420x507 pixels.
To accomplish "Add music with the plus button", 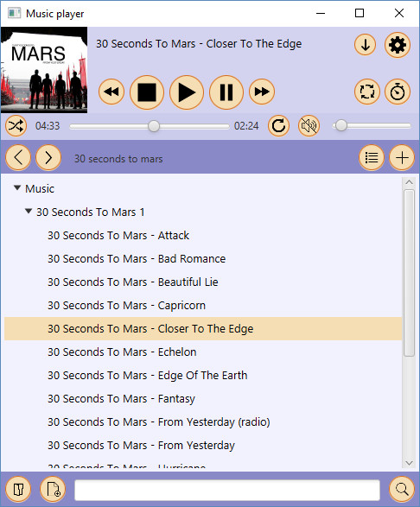I will [x=402, y=158].
